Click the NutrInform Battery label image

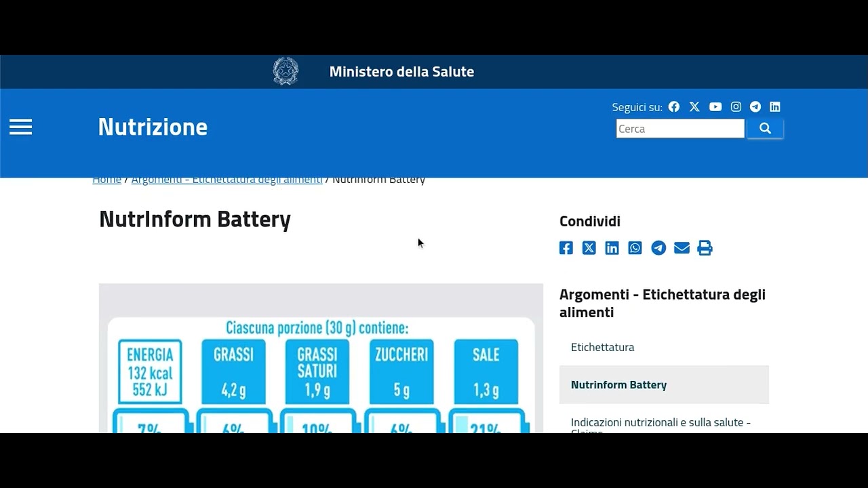[x=321, y=359]
